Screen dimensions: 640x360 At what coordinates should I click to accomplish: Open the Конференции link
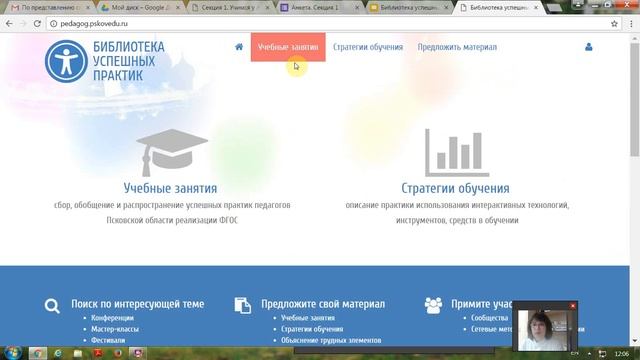click(112, 318)
